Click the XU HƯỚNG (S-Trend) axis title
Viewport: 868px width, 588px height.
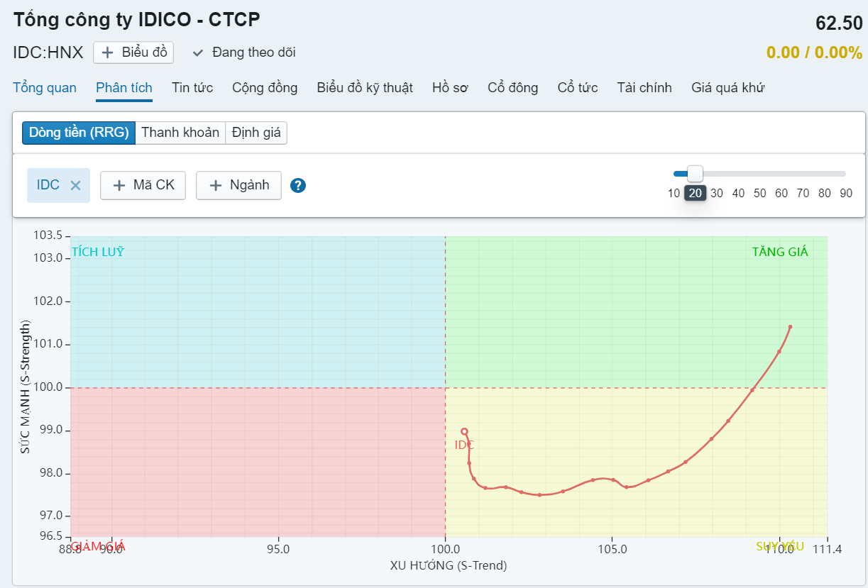tap(449, 565)
